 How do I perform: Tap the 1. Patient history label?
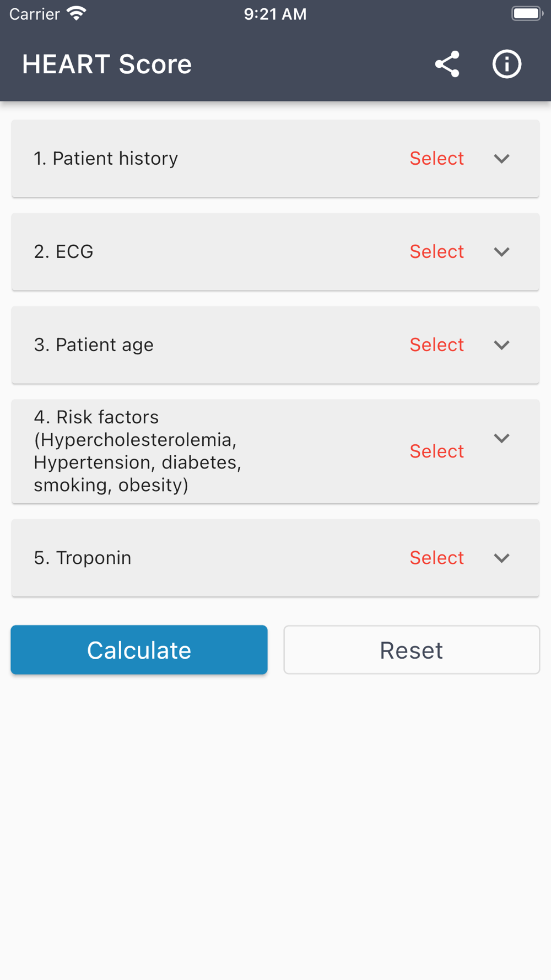[x=106, y=159]
